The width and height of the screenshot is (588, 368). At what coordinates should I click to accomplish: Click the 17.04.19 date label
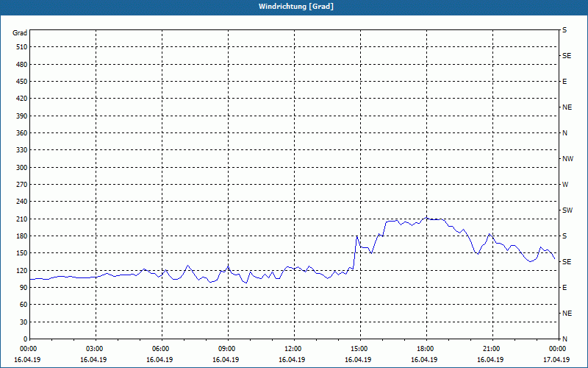pyautogui.click(x=556, y=360)
